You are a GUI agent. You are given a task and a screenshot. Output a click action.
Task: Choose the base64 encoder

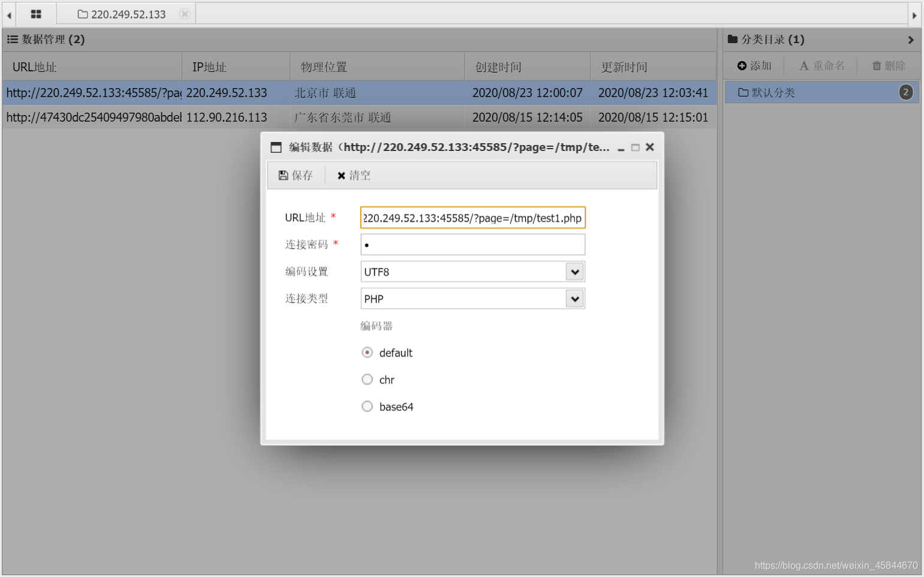tap(367, 406)
